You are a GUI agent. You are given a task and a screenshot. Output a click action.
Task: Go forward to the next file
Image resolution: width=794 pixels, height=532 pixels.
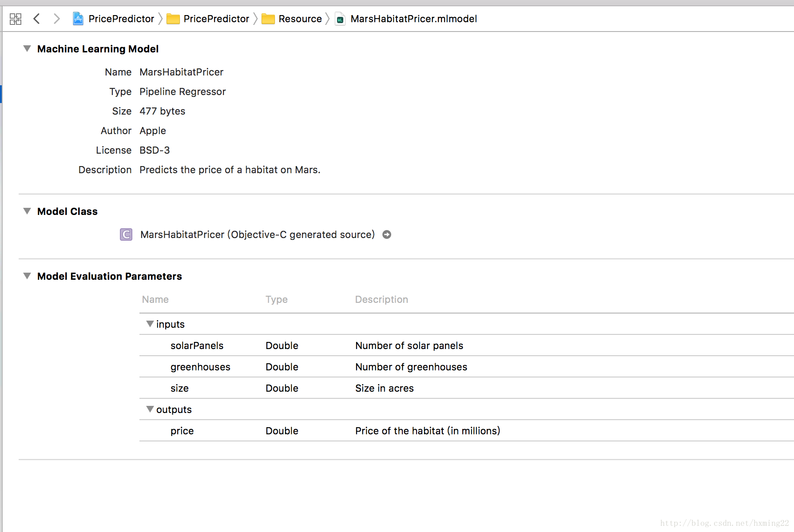pyautogui.click(x=56, y=19)
